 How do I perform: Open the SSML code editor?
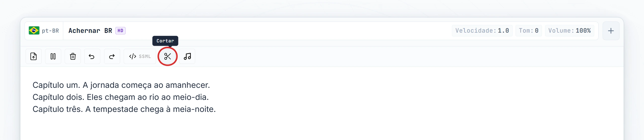pyautogui.click(x=140, y=56)
